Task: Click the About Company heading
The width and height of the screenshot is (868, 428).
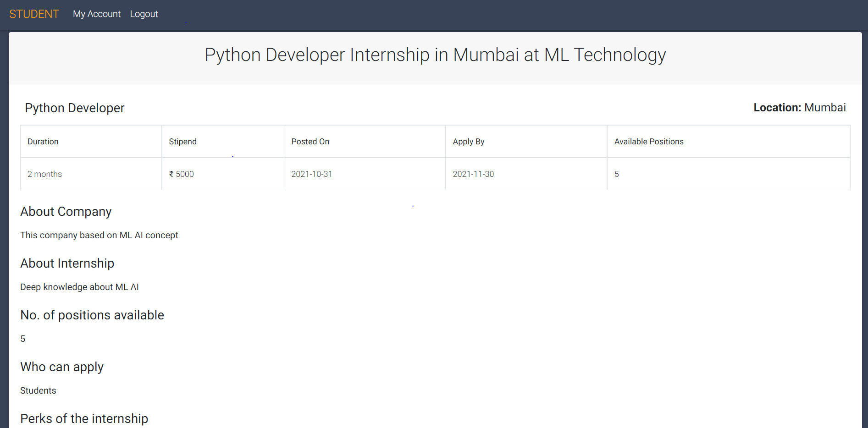Action: point(66,211)
